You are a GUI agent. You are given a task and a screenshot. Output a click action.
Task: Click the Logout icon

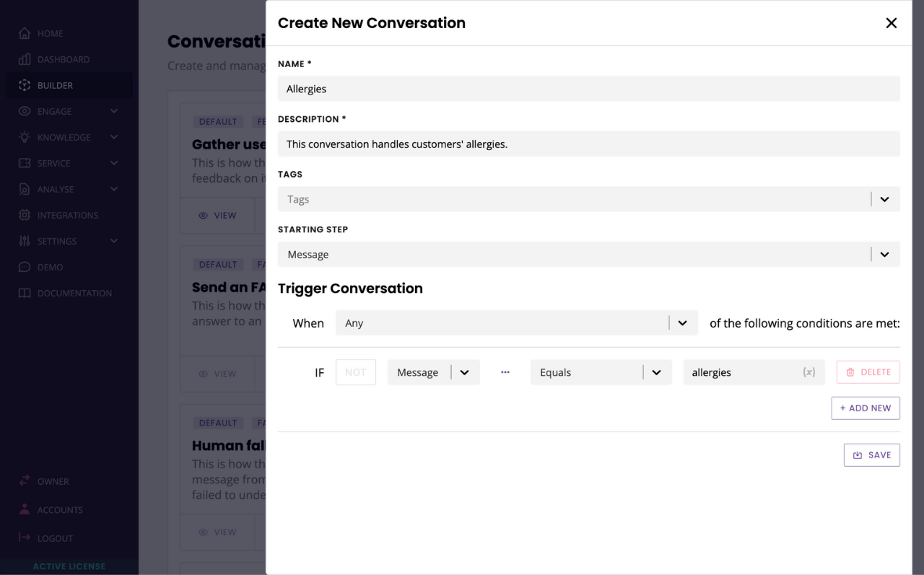[24, 537]
